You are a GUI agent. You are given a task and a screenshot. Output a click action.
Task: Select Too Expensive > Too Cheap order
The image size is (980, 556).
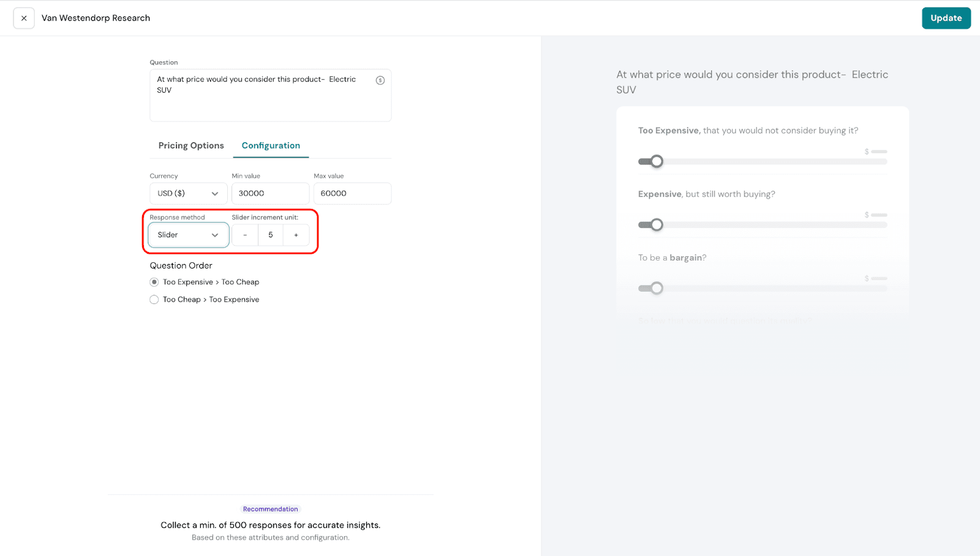pyautogui.click(x=154, y=282)
